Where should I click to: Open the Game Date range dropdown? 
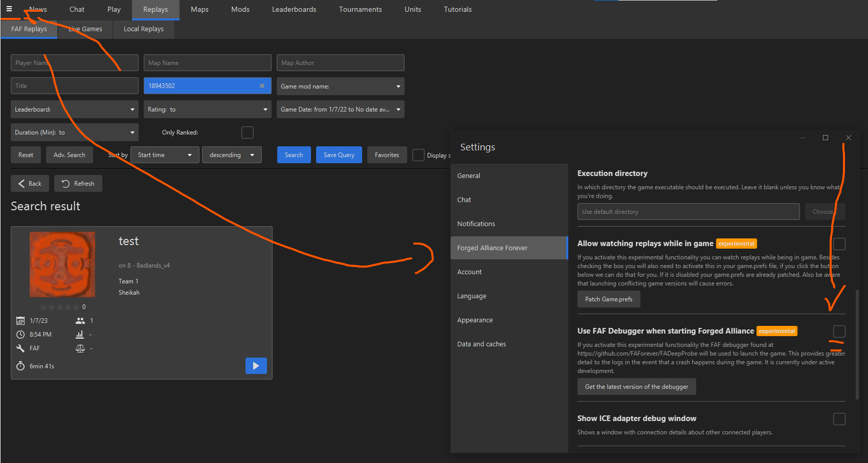point(341,109)
